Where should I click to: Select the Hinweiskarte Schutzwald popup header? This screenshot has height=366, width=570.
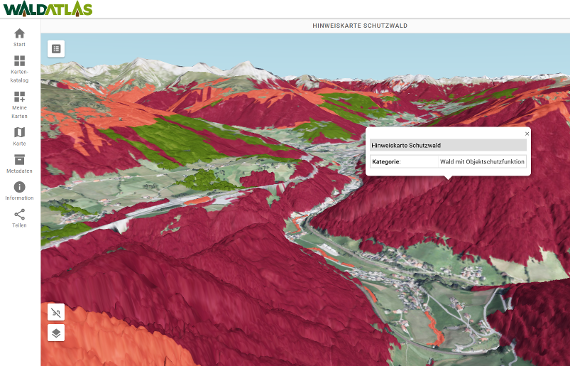(x=448, y=145)
